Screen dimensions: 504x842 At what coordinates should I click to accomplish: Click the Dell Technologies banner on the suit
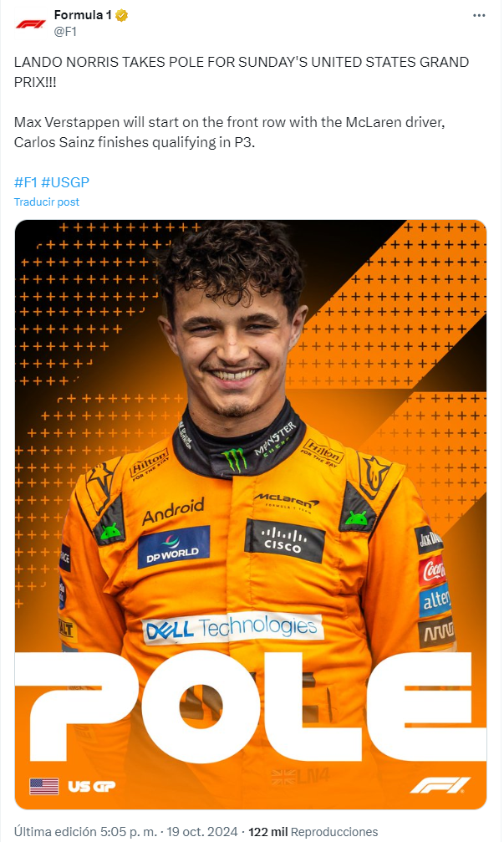[x=232, y=628]
